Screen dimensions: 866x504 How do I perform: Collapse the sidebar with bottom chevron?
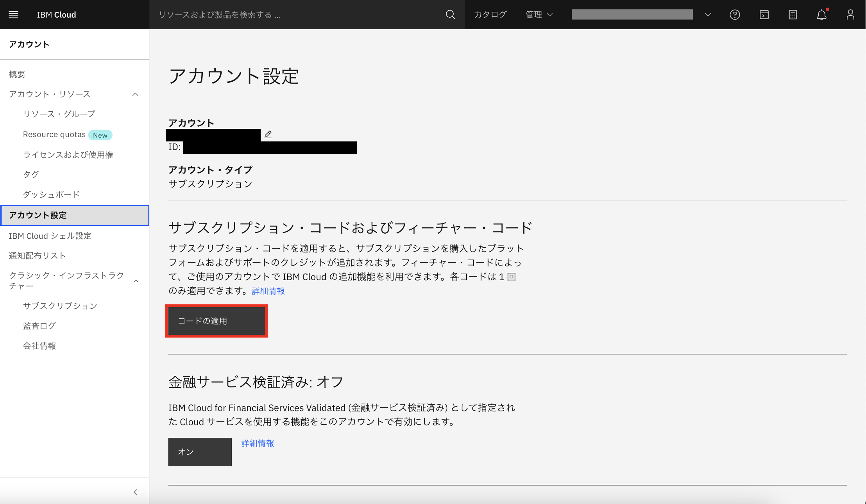point(135,492)
